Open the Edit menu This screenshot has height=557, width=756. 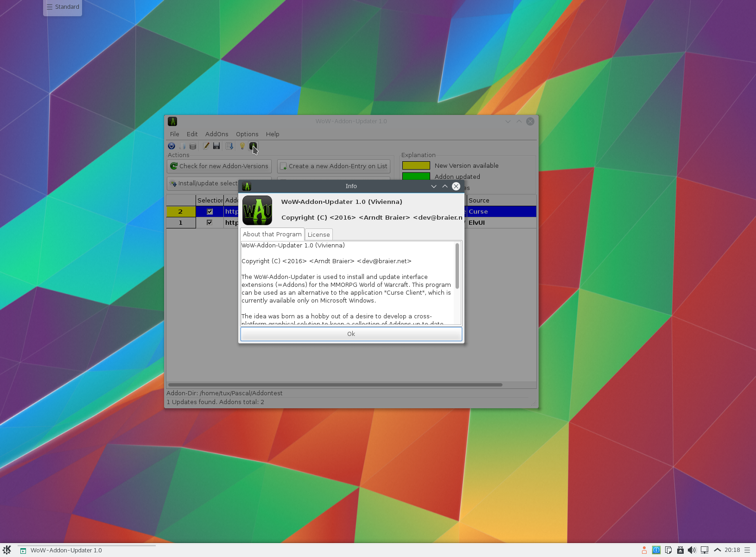[x=192, y=134]
